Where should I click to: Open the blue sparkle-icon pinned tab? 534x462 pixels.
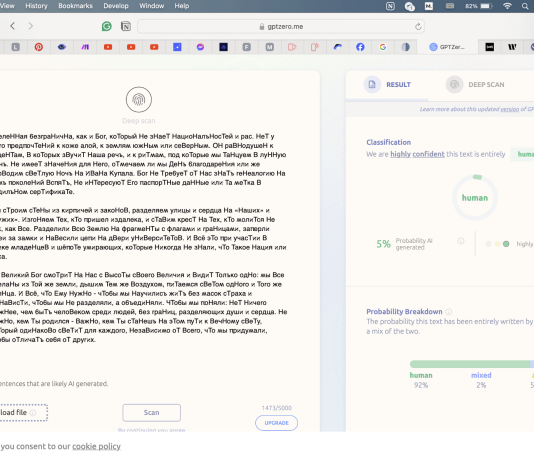tap(177, 47)
